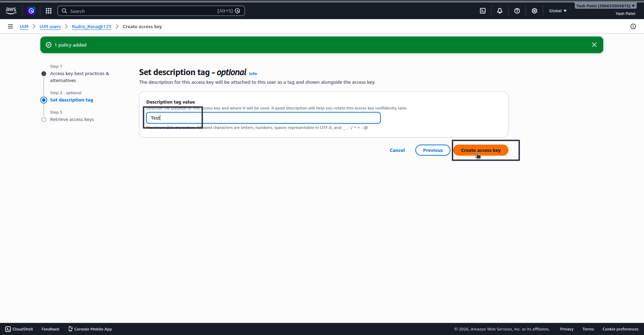644x335 pixels.
Task: Open the Terms link
Action: coord(588,329)
